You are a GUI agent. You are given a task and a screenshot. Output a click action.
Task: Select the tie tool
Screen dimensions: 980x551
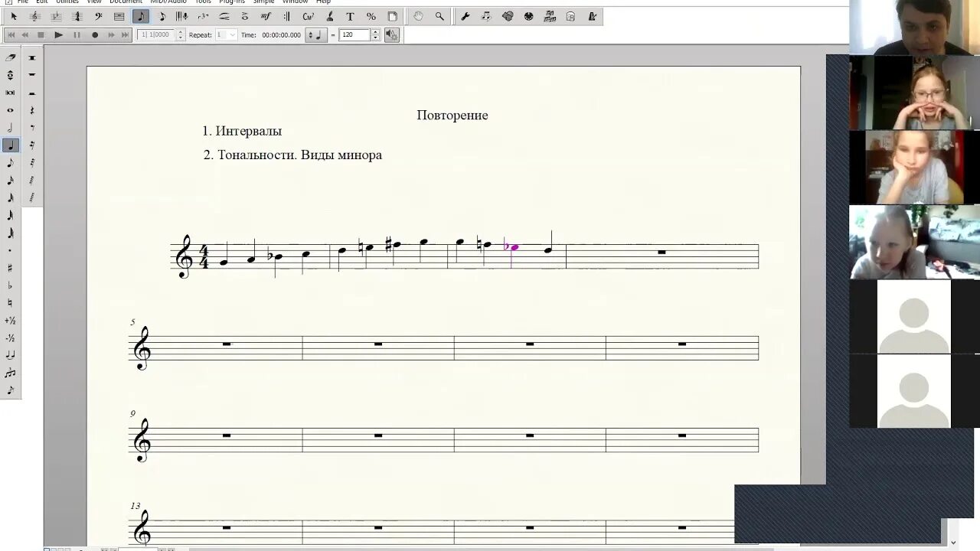[x=10, y=355]
